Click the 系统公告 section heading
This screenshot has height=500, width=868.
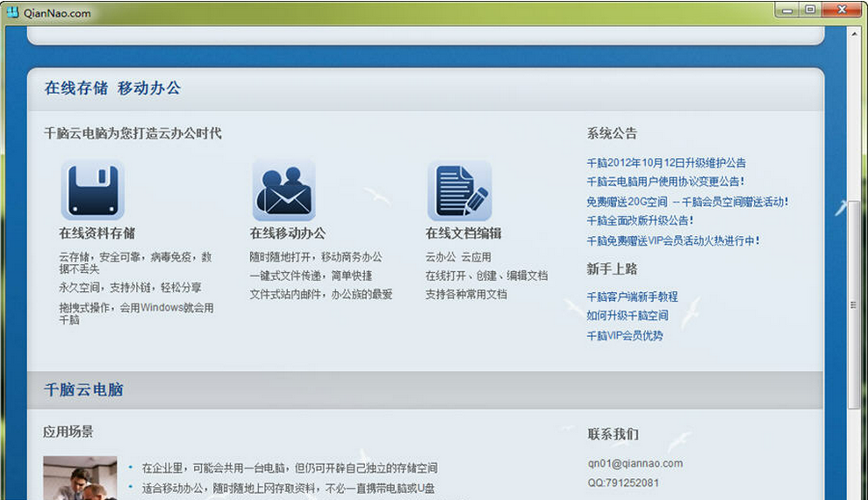point(612,133)
